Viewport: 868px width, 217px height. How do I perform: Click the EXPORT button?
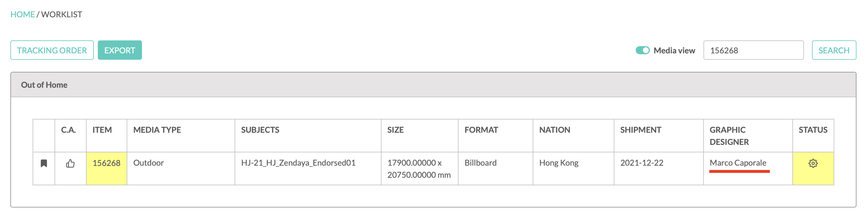[120, 50]
